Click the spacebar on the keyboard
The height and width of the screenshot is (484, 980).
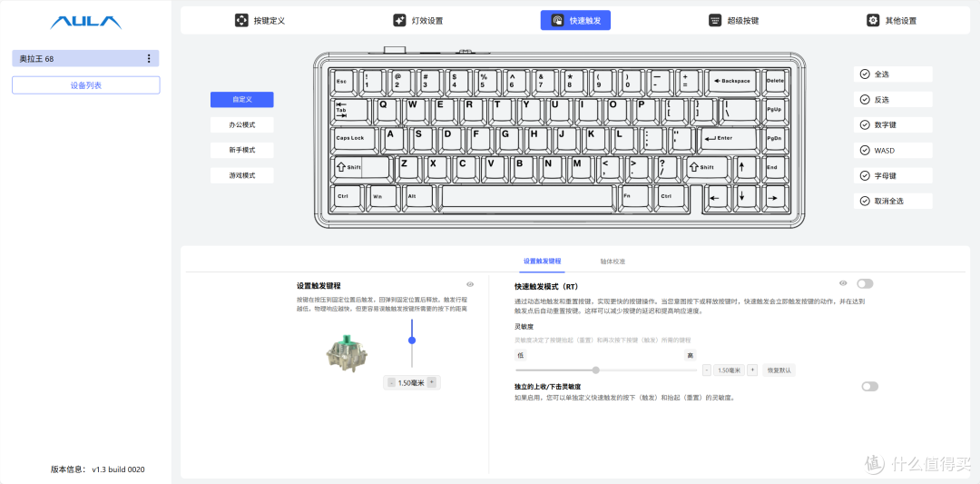point(527,197)
